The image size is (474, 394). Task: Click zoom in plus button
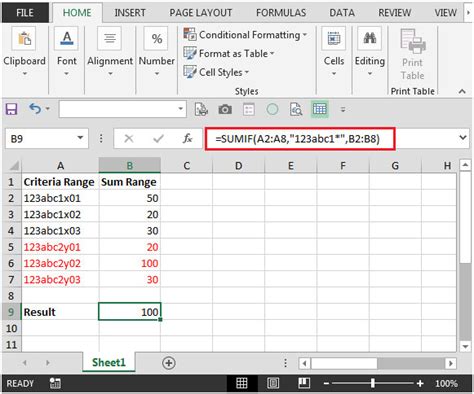pyautogui.click(x=420, y=384)
